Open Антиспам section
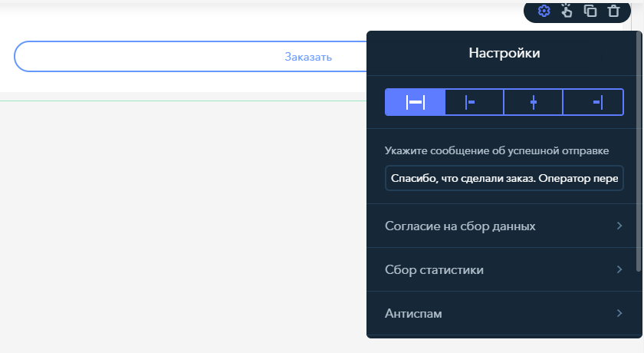The image size is (644, 353). (x=504, y=313)
